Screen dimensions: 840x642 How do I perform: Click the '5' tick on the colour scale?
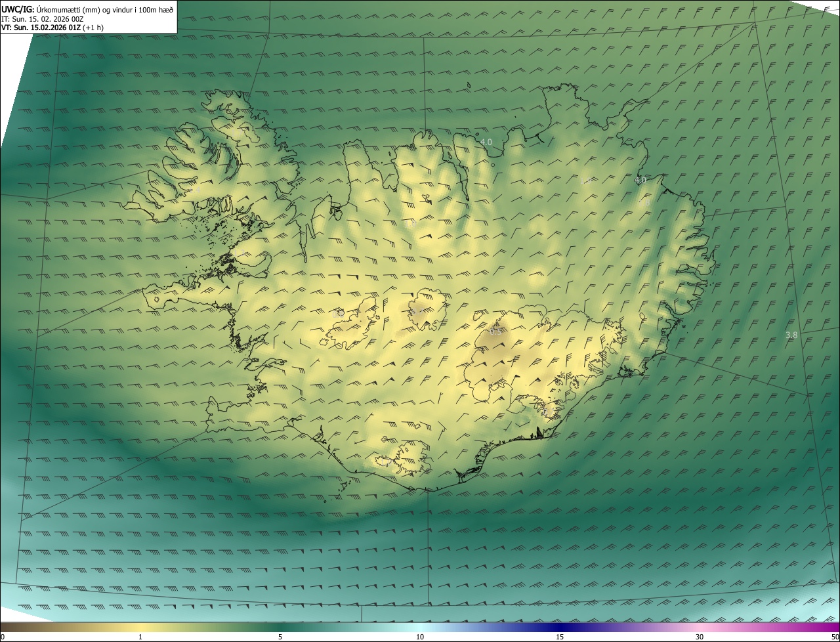click(x=280, y=637)
